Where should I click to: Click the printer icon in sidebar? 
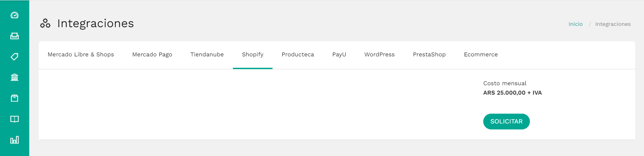14,36
